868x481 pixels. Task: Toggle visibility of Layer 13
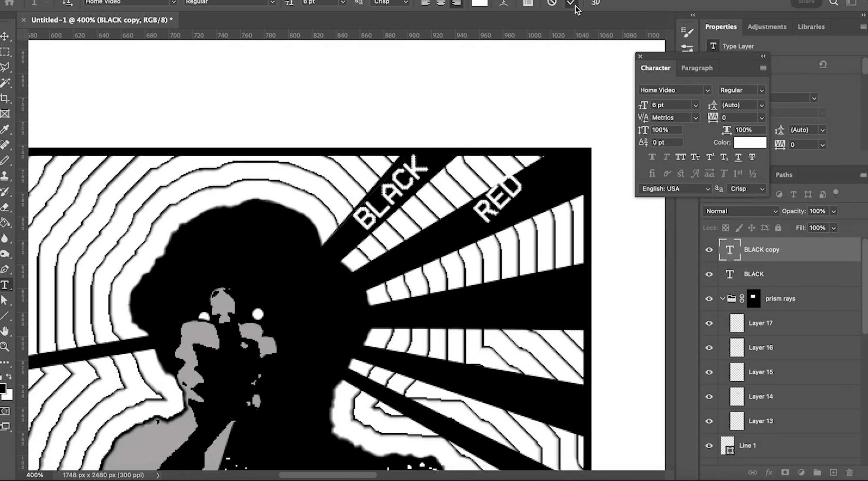pos(709,421)
